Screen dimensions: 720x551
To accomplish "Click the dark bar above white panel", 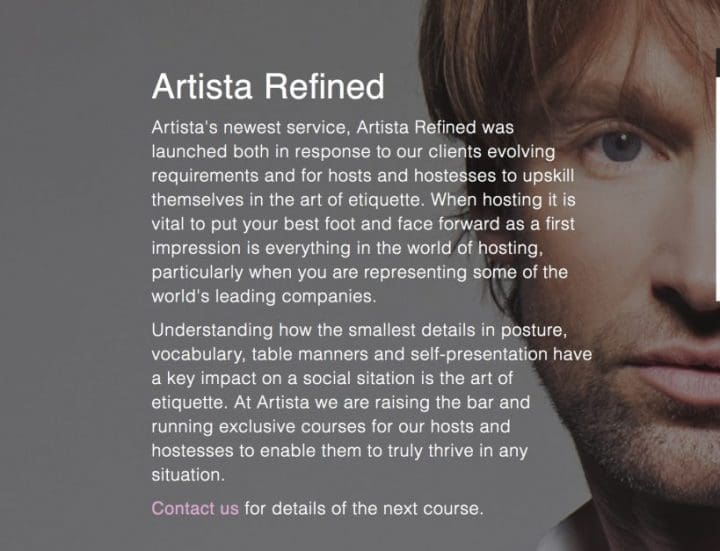I will (x=718, y=62).
